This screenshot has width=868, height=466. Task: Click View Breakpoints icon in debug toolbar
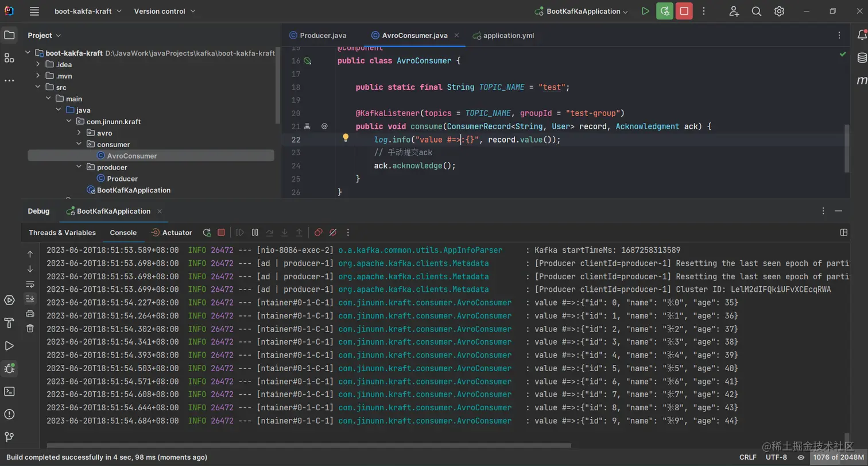pyautogui.click(x=318, y=232)
